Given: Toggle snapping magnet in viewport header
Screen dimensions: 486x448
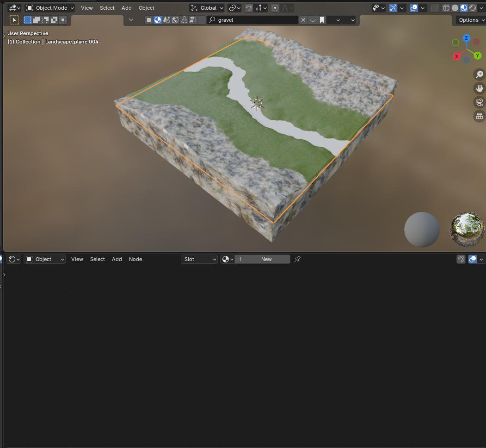Looking at the screenshot, I should pos(249,8).
